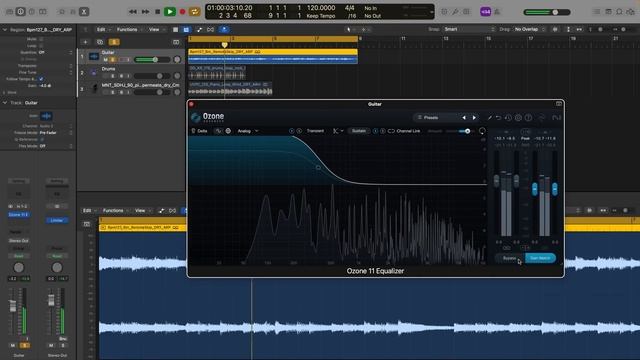Viewport: 640px width, 360px height.
Task: Open the Smart Controls button
Action: tap(62, 12)
